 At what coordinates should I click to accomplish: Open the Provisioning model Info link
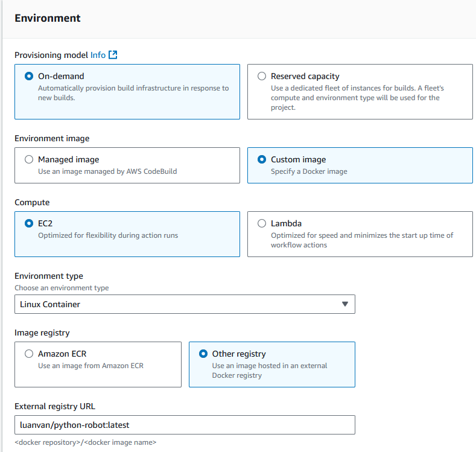98,55
